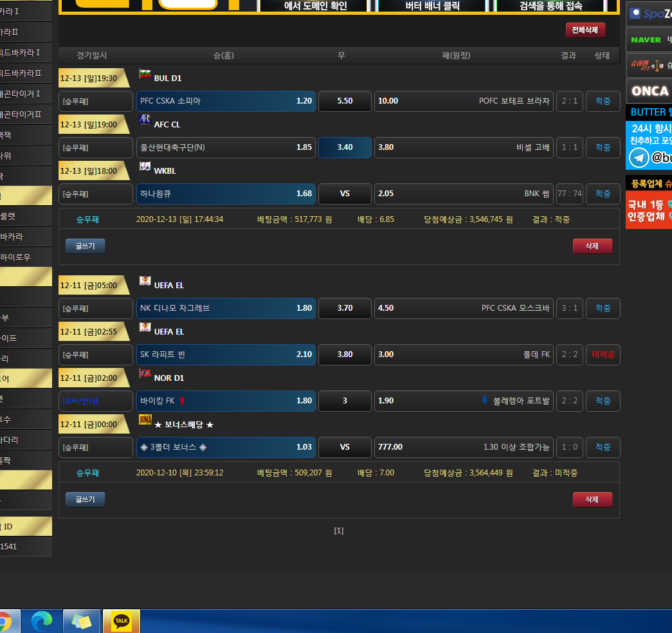Viewport: 672px width, 633px height.
Task: Click the 보너스베팅 bonus icon
Action: point(145,420)
